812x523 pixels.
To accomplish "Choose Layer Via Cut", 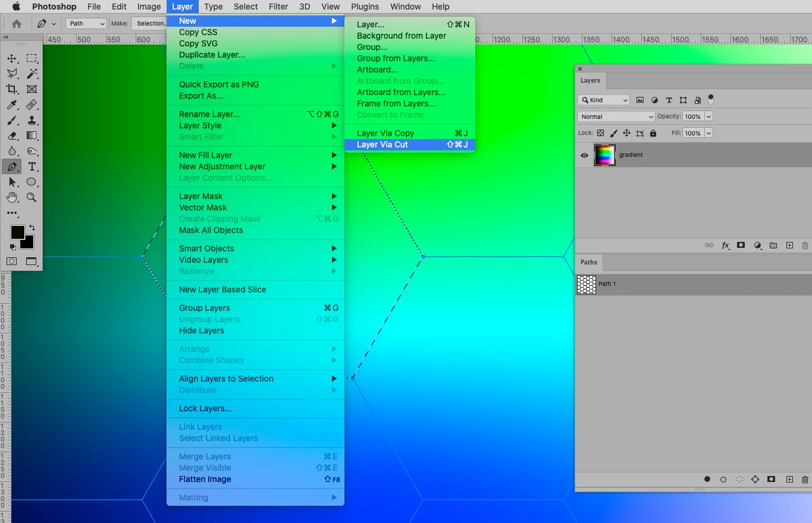I will pyautogui.click(x=410, y=144).
